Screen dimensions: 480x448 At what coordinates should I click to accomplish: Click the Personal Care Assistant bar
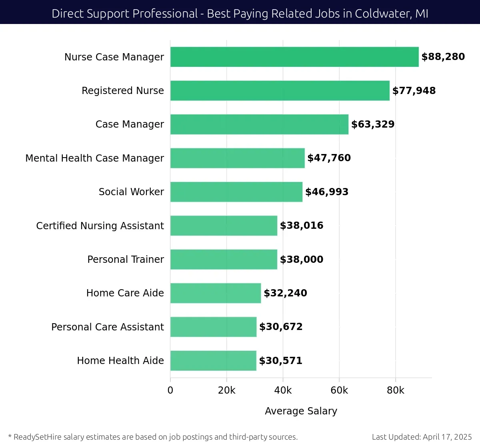pos(213,327)
